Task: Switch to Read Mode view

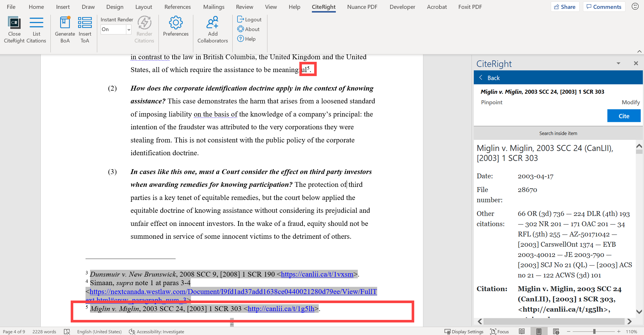Action: [522, 332]
